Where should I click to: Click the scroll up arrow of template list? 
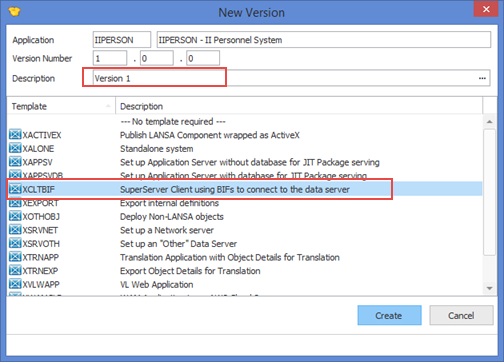click(489, 122)
